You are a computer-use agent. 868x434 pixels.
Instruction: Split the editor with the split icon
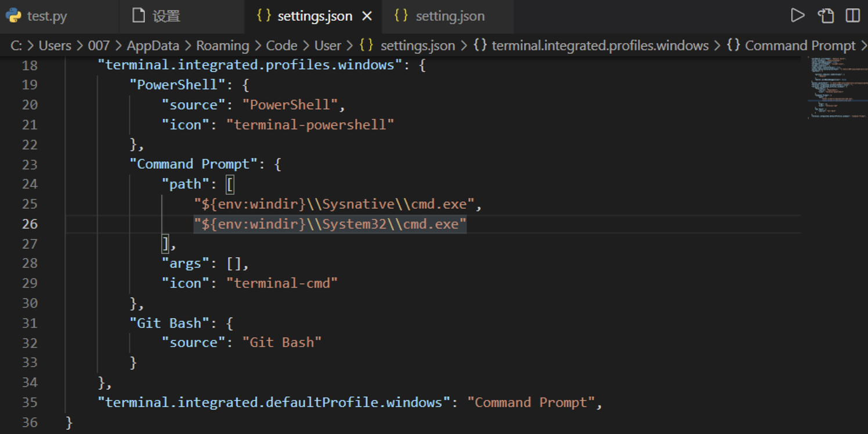pos(853,16)
